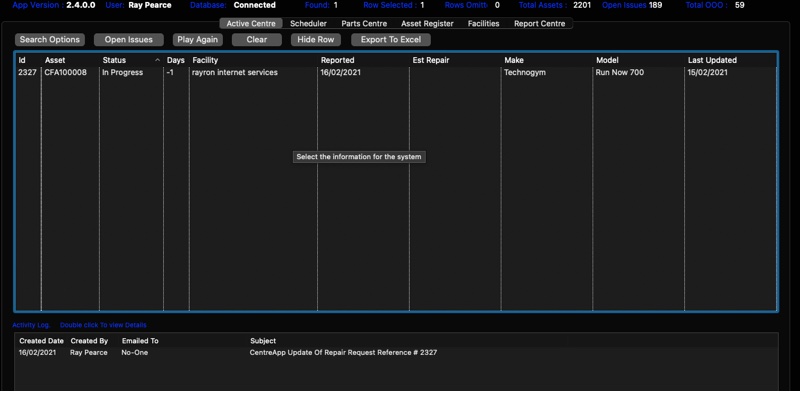Screen dimensions: 800x395
Task: Select the CentreApp Update Of Repair Request subject
Action: 343,352
